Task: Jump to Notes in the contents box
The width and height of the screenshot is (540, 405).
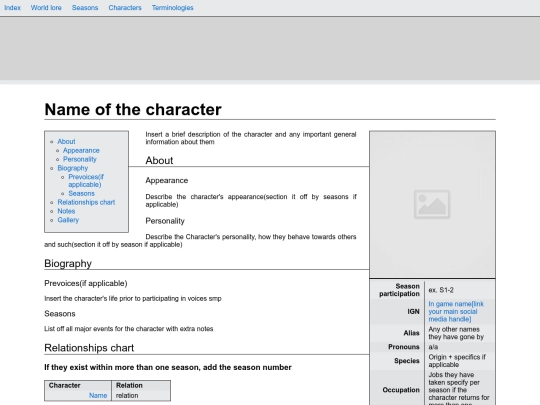Action: (66, 211)
